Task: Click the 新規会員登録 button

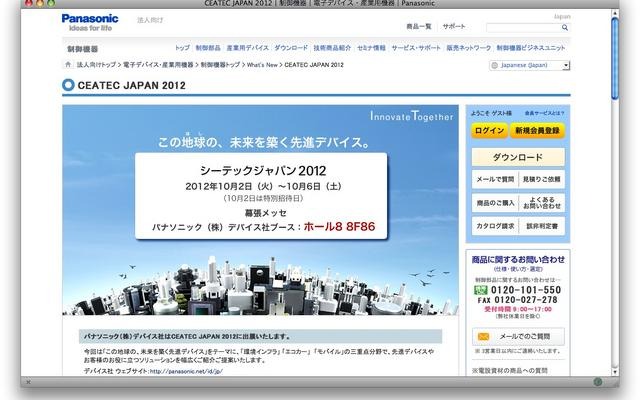Action: coord(537,131)
